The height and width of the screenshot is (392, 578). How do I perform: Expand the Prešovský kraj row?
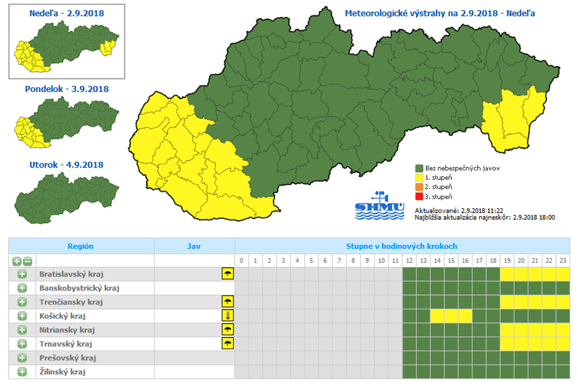pyautogui.click(x=22, y=358)
